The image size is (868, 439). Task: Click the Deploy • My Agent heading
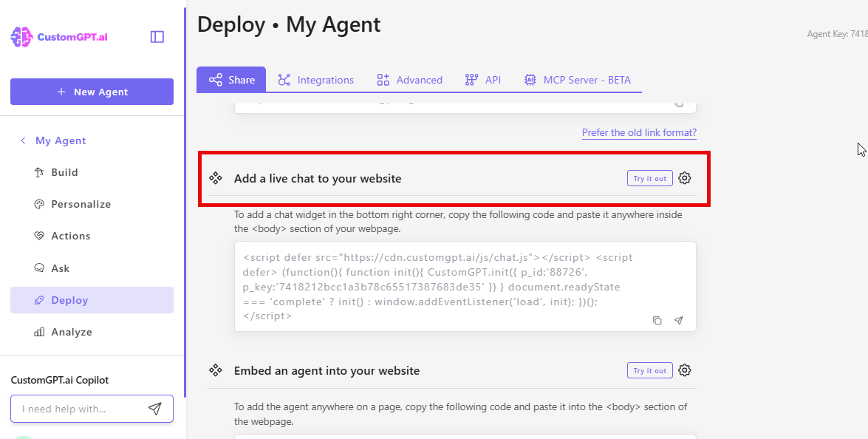tap(289, 25)
